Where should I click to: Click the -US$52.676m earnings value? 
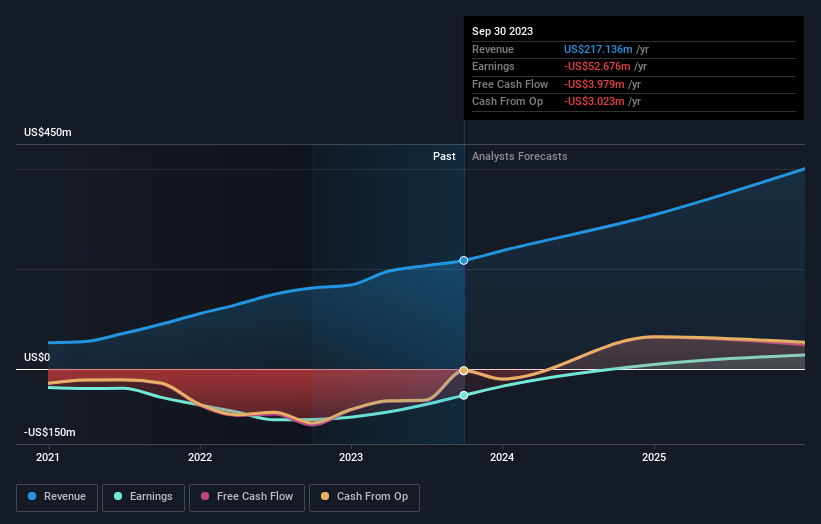point(597,66)
